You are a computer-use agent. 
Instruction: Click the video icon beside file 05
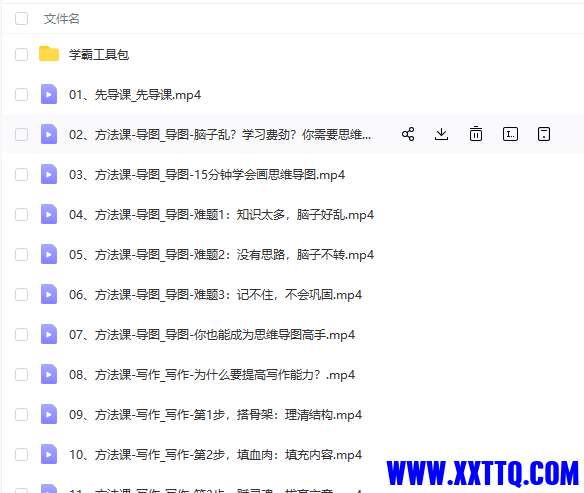click(49, 254)
